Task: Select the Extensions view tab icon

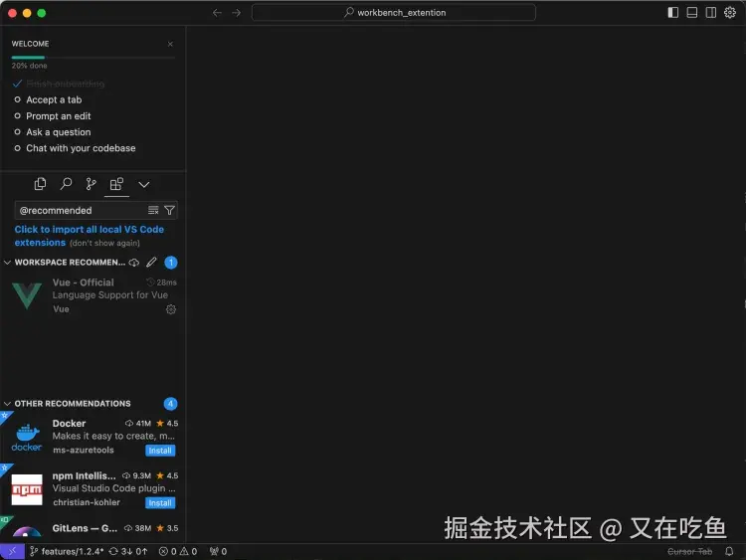Action: [116, 184]
